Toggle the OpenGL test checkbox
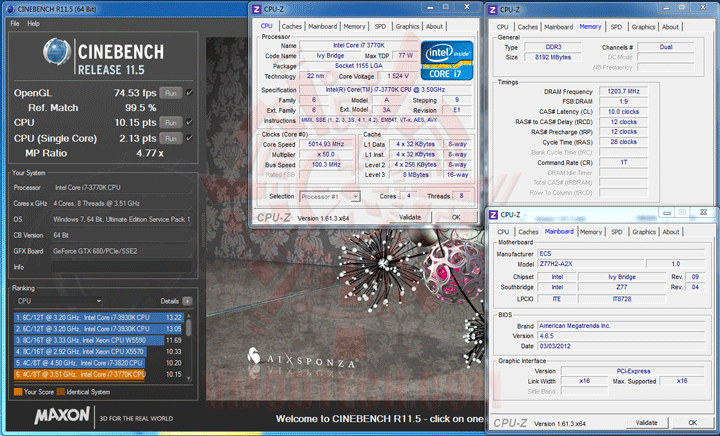 point(189,93)
